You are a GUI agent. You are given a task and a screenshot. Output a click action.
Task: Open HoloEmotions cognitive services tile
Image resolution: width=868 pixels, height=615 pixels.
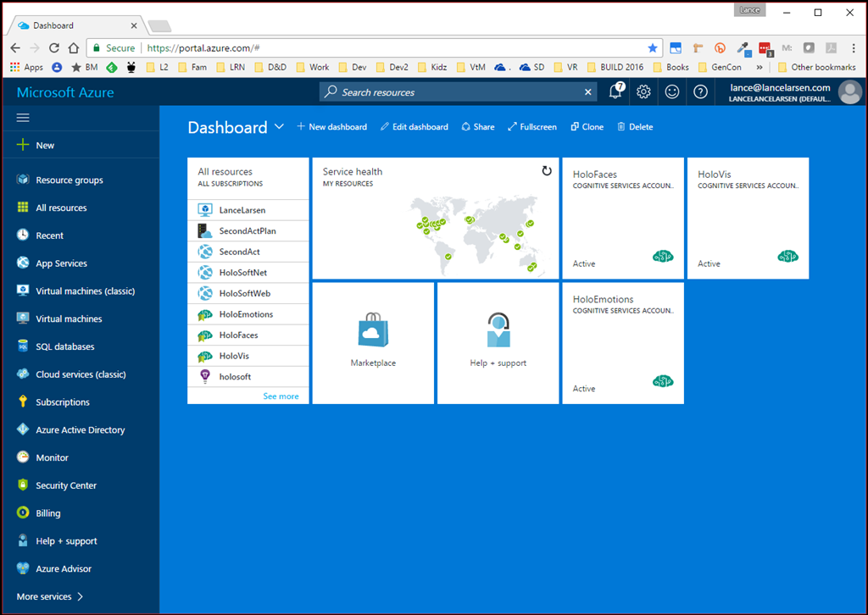click(x=623, y=343)
